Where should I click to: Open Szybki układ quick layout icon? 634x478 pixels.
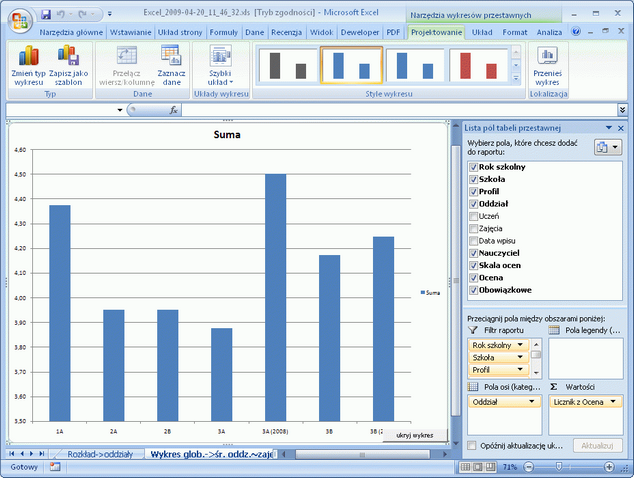pyautogui.click(x=220, y=56)
